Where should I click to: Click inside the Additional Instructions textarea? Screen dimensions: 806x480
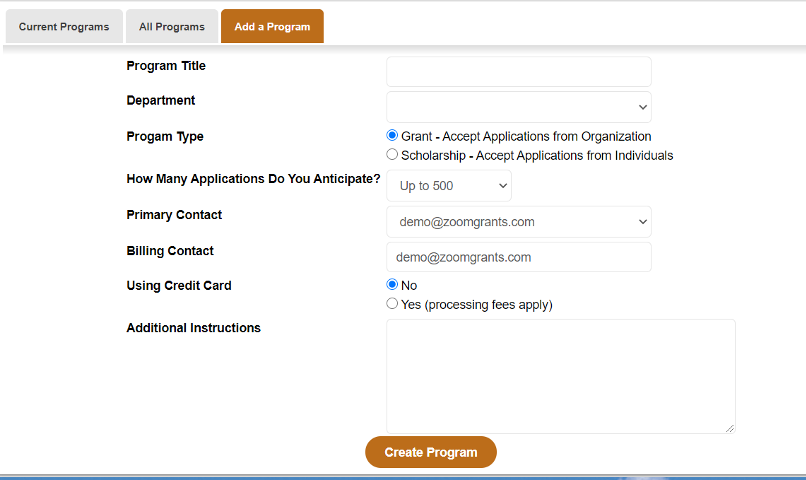[561, 376]
